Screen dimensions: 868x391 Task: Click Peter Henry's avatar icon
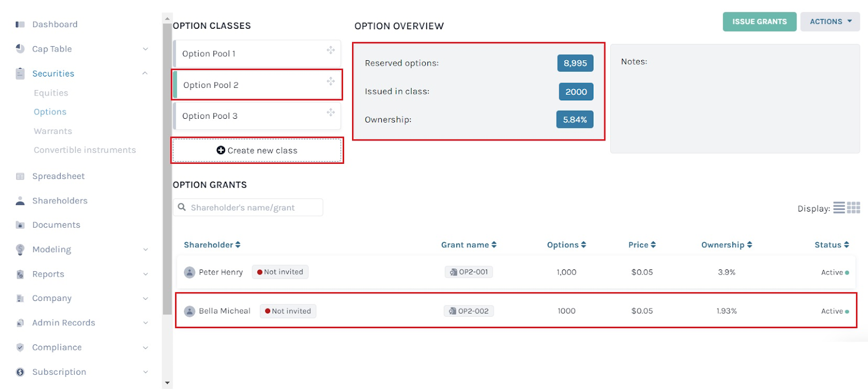189,272
